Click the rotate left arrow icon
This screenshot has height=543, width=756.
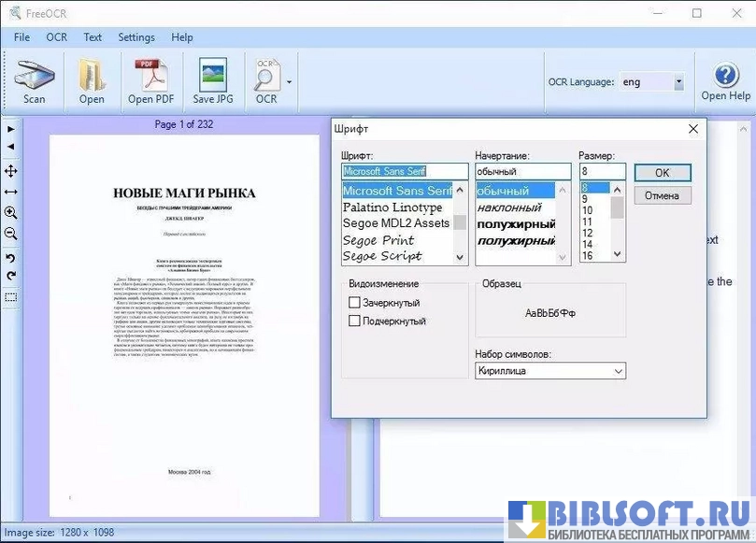[11, 257]
